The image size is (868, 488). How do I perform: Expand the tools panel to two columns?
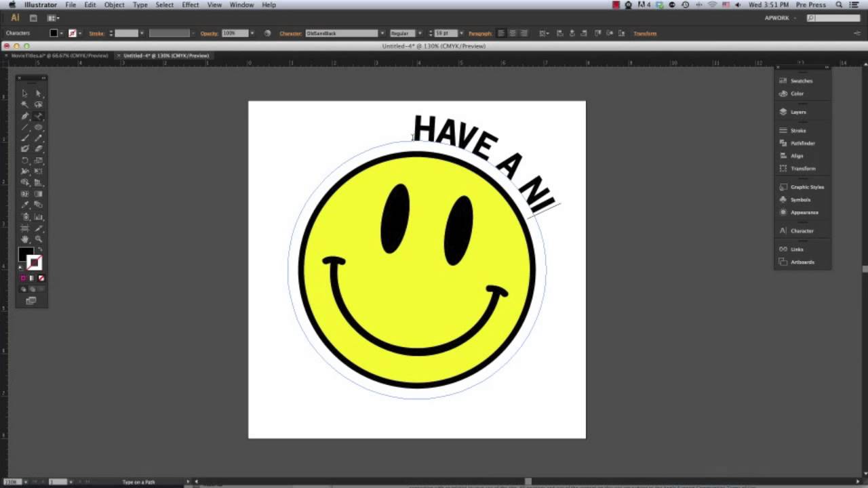pyautogui.click(x=43, y=78)
